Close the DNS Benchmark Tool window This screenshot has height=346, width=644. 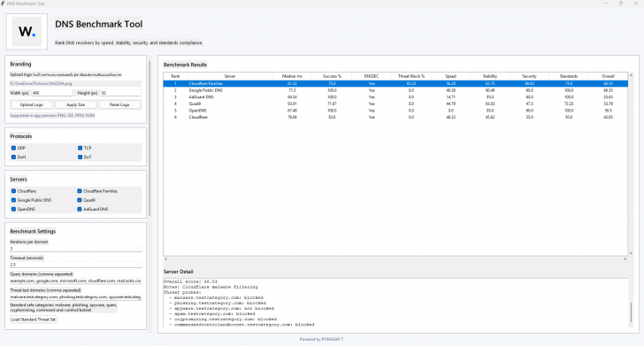(636, 4)
